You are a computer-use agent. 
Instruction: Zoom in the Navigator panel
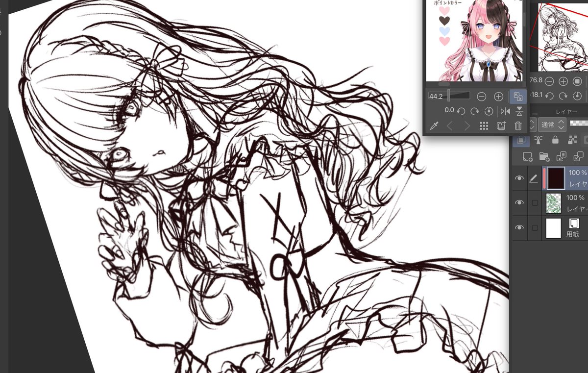pos(563,81)
